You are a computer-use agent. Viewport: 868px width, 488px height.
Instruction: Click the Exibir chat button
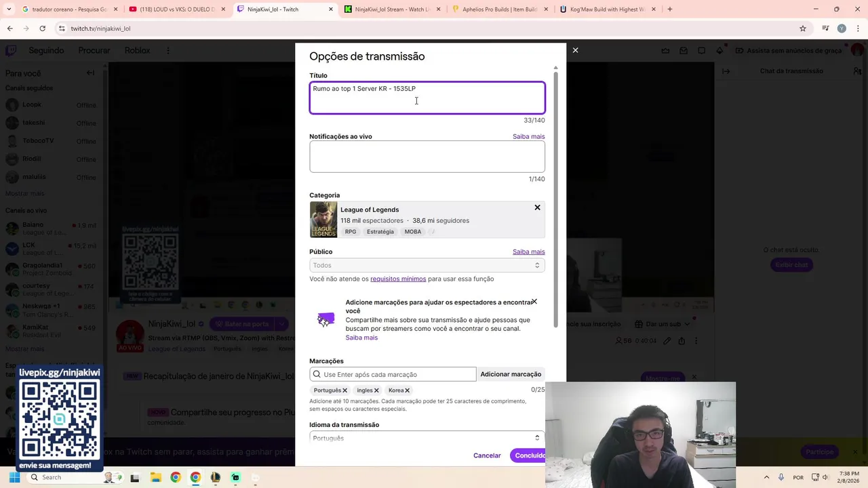click(791, 264)
